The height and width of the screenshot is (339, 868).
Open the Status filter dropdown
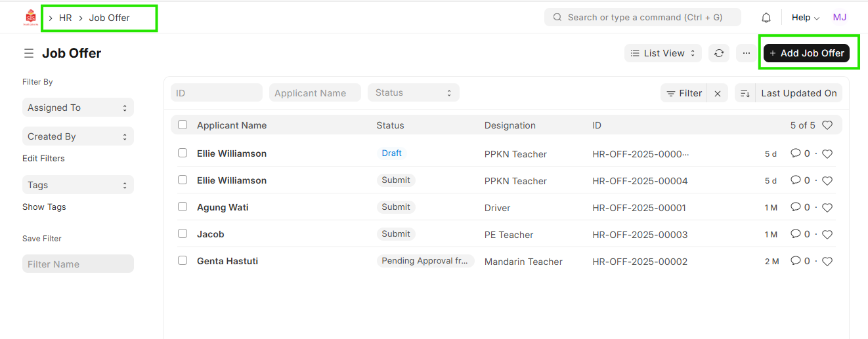coord(413,93)
